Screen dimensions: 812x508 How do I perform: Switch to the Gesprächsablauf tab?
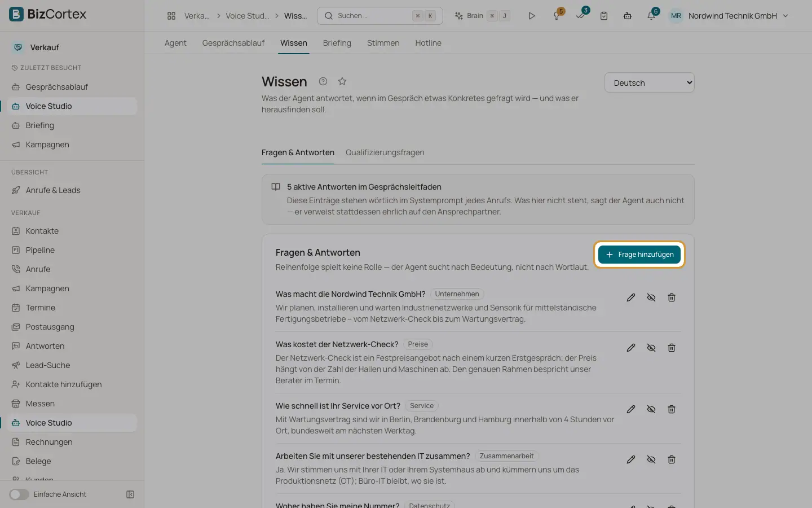click(x=233, y=43)
